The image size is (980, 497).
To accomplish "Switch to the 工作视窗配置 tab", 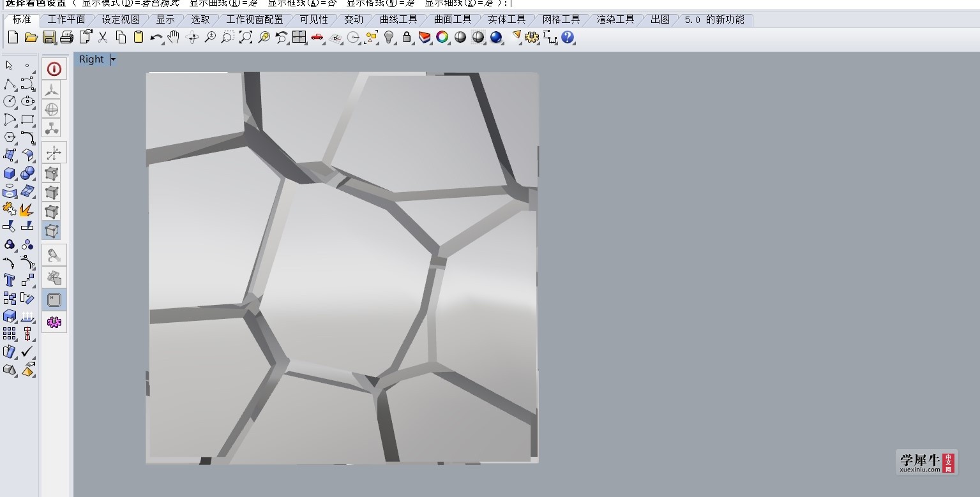I will 255,20.
